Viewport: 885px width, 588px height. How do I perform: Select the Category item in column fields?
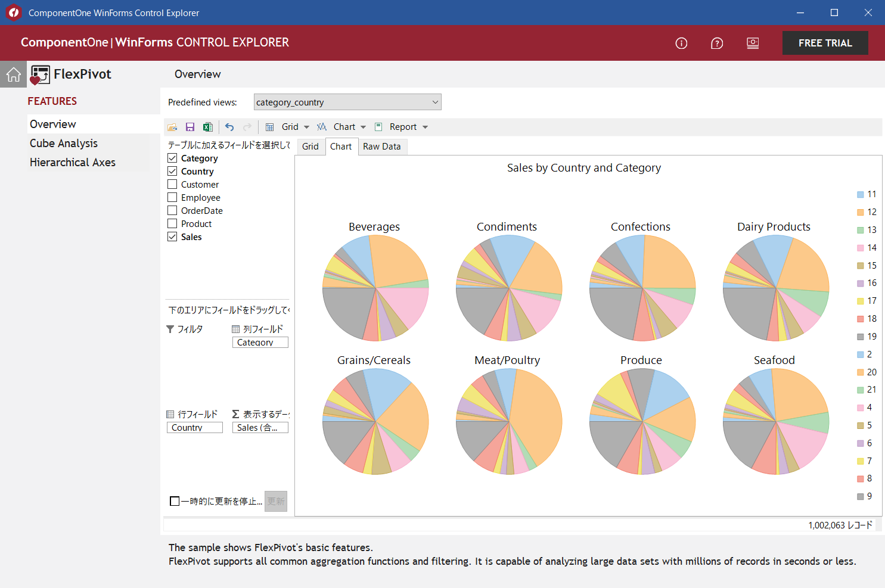coord(260,343)
